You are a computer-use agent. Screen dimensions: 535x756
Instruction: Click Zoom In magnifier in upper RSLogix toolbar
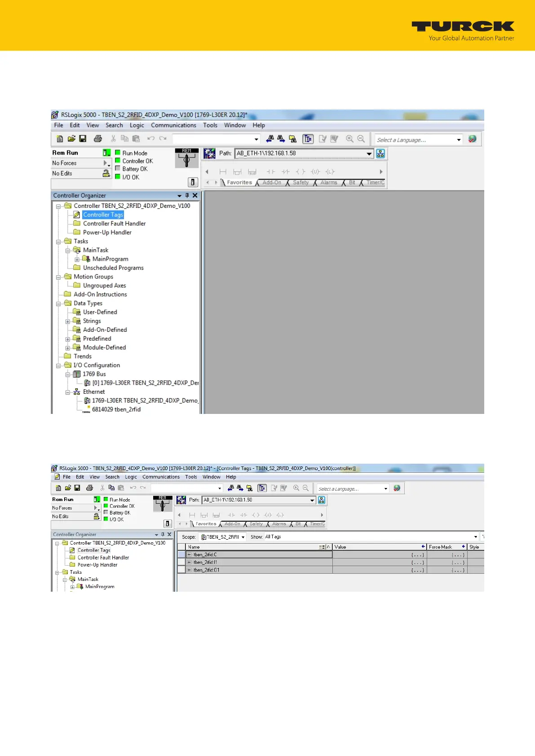tap(349, 139)
